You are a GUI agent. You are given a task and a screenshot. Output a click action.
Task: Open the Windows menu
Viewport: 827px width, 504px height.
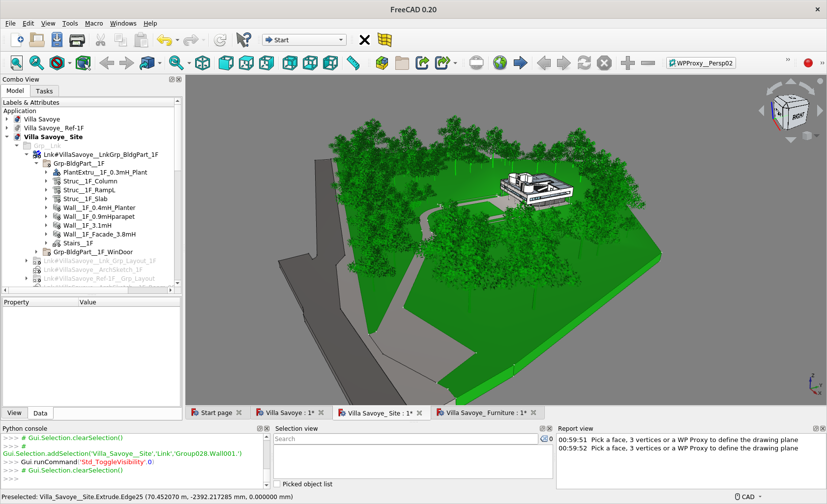[x=123, y=23]
